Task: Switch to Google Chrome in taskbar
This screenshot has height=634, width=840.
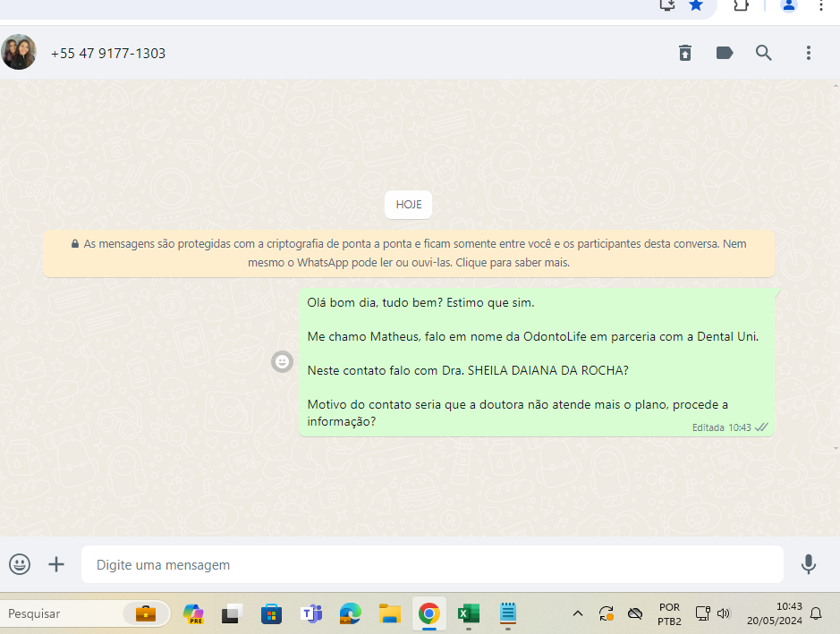Action: point(429,613)
